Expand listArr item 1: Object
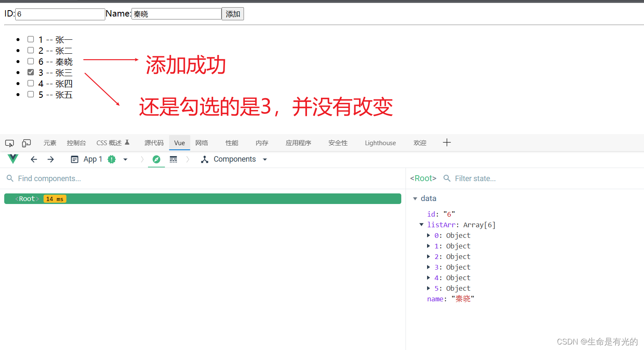Viewport: 644px width, 350px height. (x=428, y=246)
